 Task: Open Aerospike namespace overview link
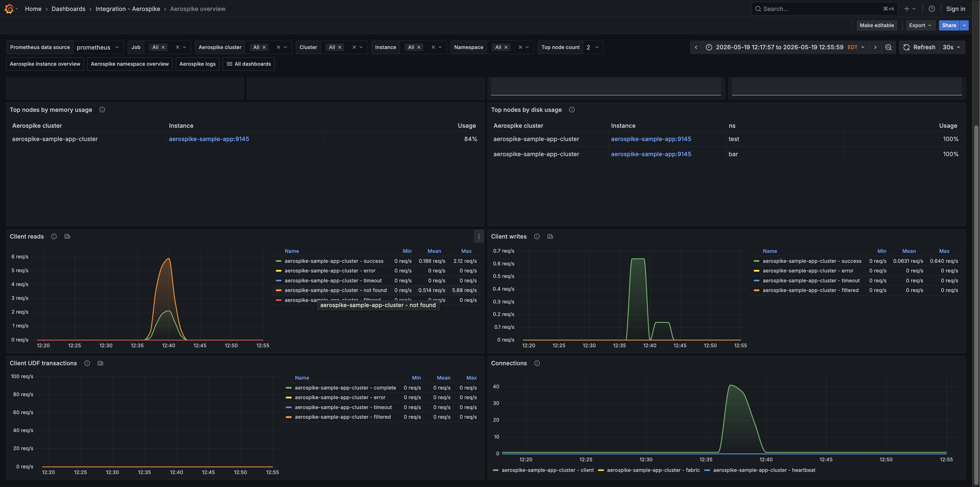pos(130,64)
